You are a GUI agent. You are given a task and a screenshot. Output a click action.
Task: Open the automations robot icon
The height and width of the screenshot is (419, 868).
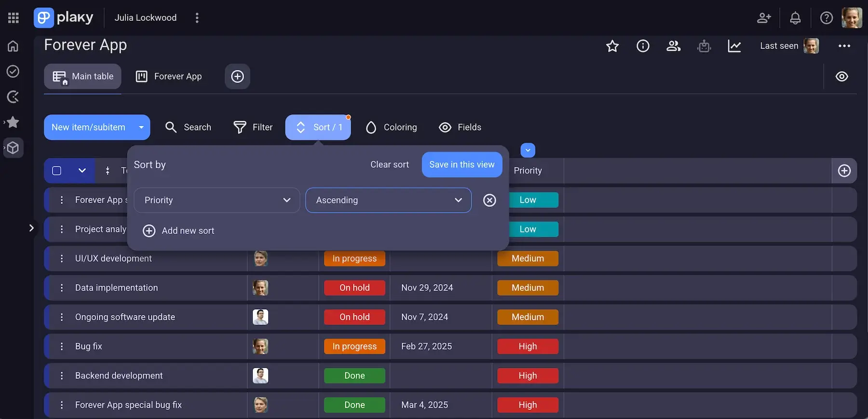click(704, 46)
